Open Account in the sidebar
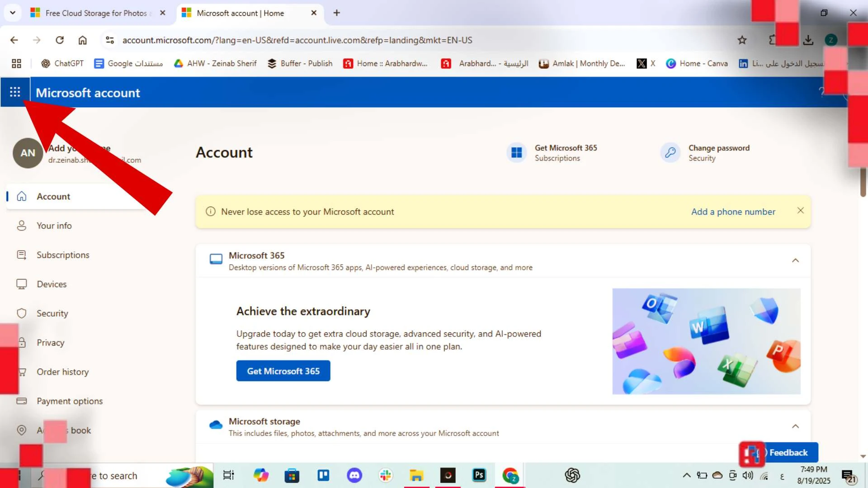Screen dimensions: 868x488 point(77,196)
